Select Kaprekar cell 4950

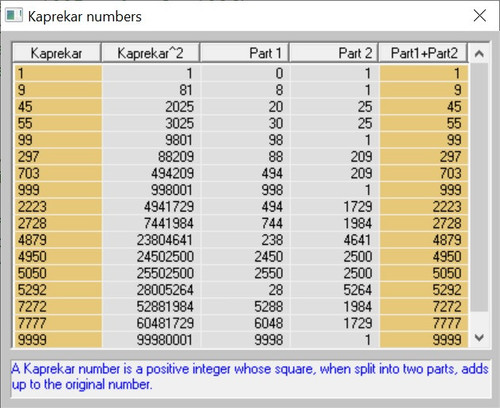coord(58,257)
